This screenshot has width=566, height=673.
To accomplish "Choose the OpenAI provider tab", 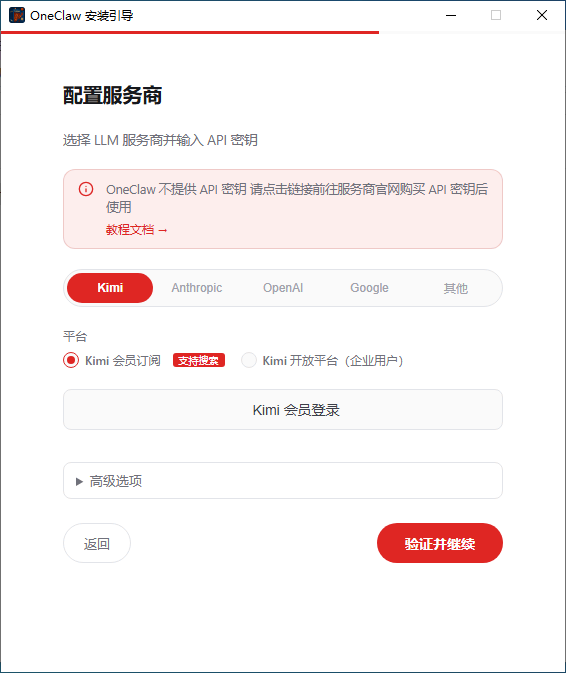I will point(283,288).
